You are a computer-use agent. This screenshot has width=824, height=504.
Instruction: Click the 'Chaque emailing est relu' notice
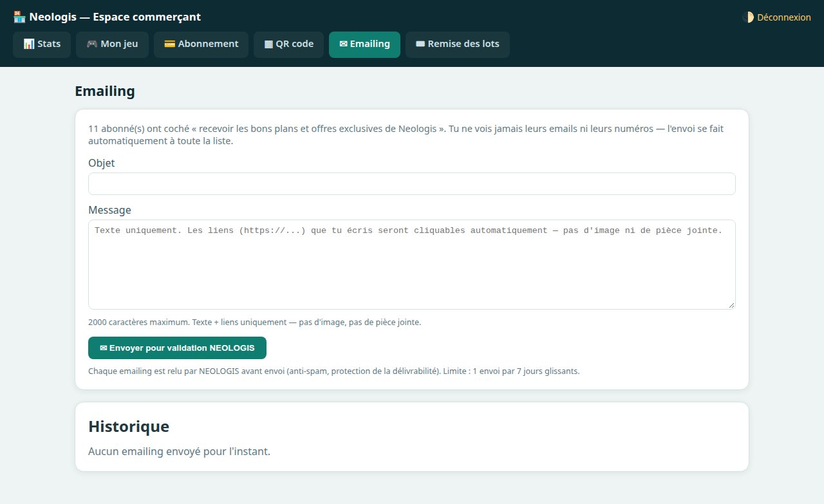334,371
